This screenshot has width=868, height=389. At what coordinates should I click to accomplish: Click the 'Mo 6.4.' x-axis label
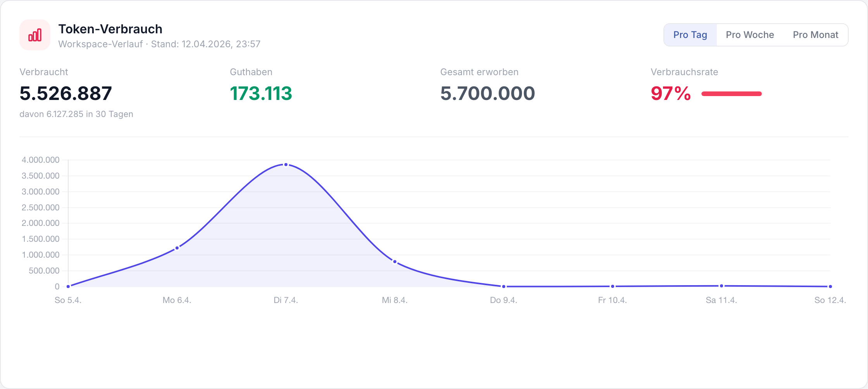click(177, 300)
